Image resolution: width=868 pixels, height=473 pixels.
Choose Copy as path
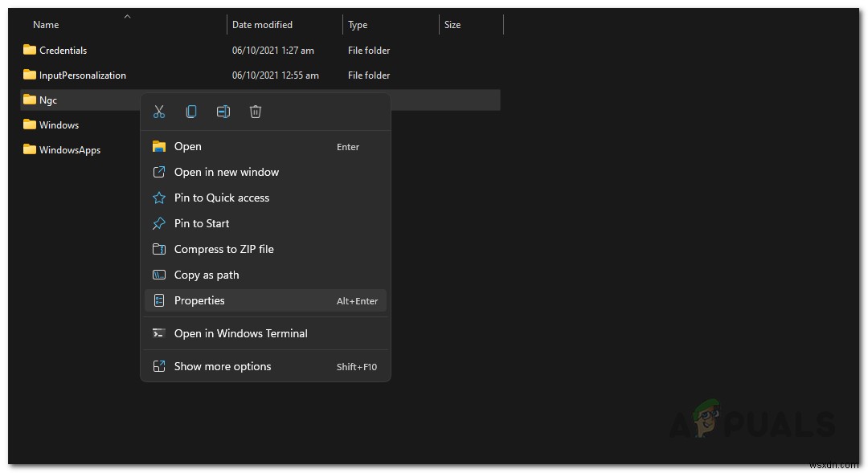coord(265,275)
